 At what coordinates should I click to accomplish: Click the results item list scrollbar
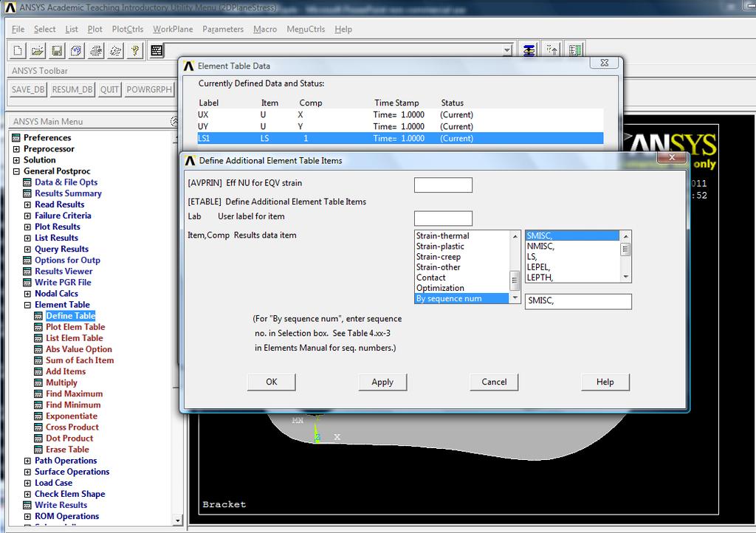click(515, 267)
